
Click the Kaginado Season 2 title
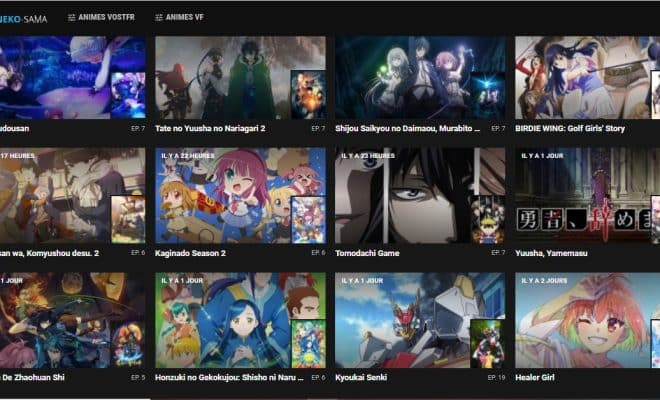(x=190, y=253)
